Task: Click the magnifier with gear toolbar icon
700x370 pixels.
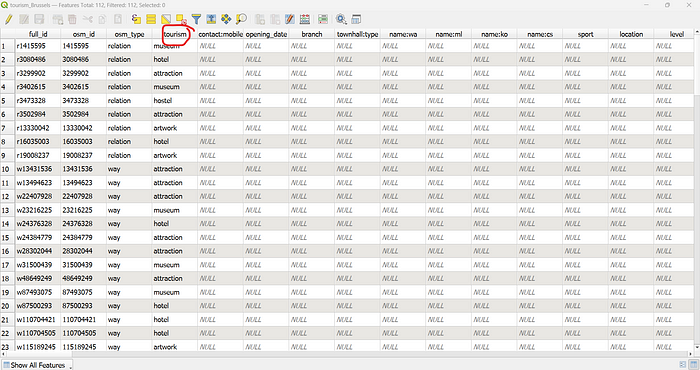Action: point(341,19)
